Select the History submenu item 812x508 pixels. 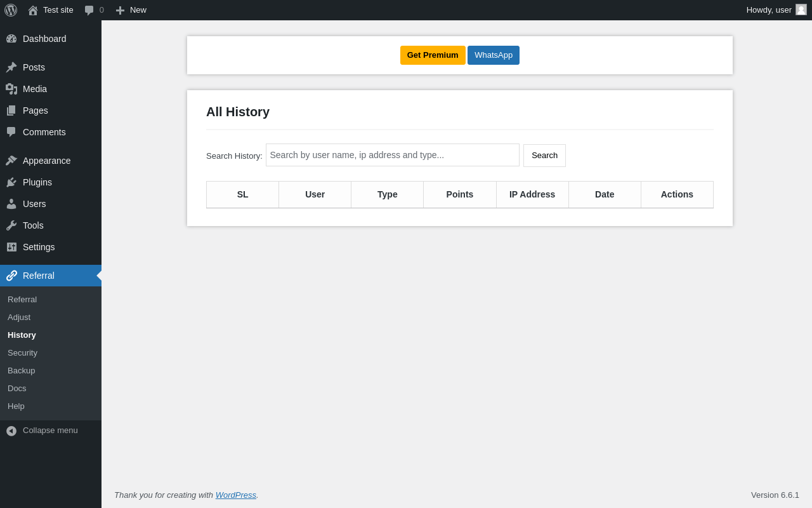pos(22,335)
